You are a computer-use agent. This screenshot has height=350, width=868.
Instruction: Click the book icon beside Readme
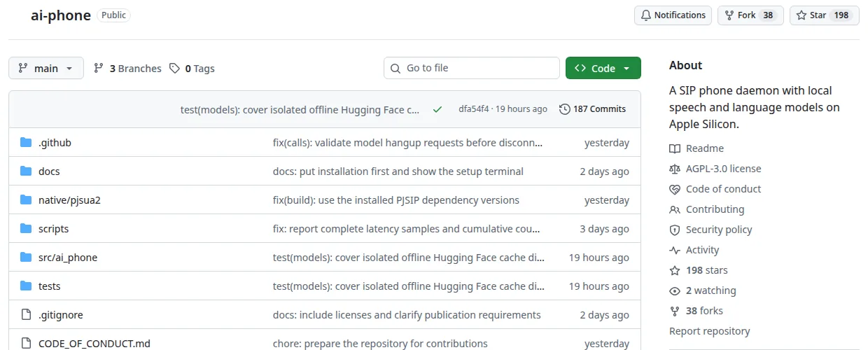coord(675,148)
